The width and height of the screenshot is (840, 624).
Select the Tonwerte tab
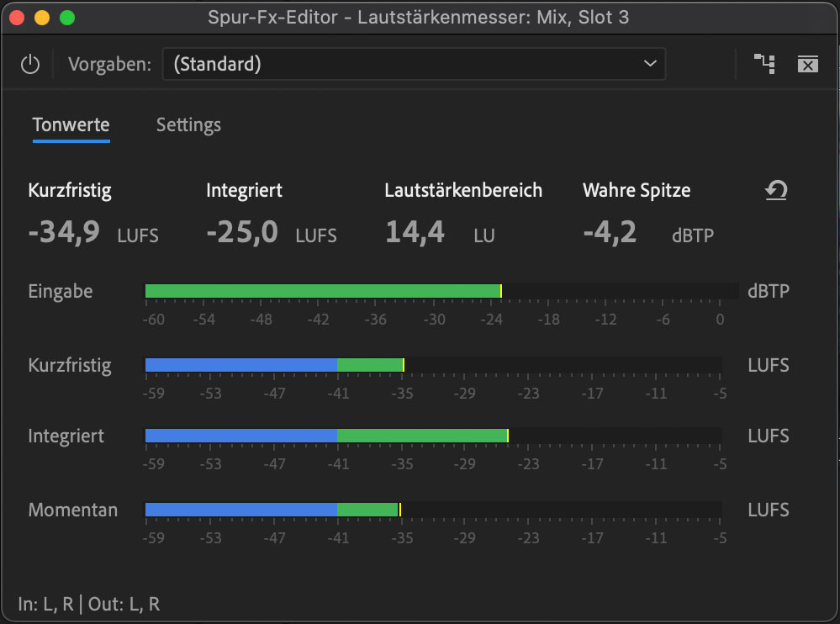(x=71, y=124)
